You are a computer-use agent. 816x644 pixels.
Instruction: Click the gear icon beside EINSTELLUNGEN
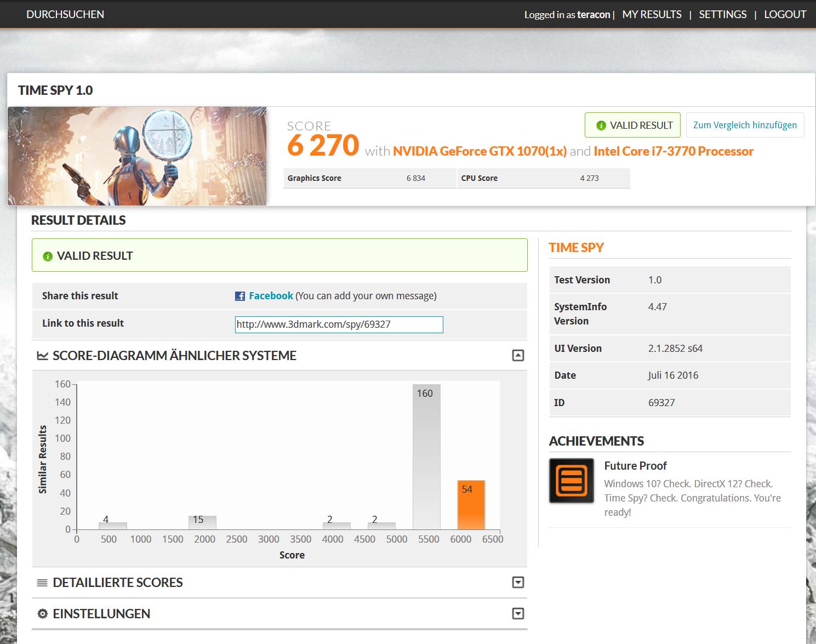coord(42,614)
